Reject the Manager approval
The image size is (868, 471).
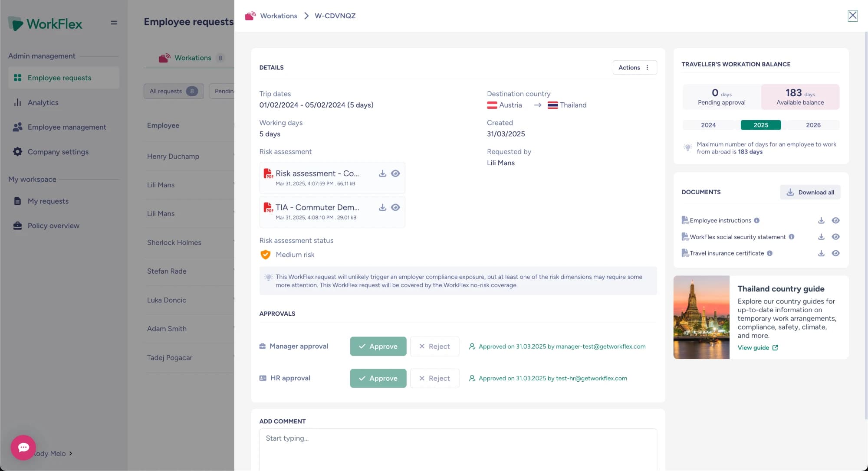click(434, 346)
